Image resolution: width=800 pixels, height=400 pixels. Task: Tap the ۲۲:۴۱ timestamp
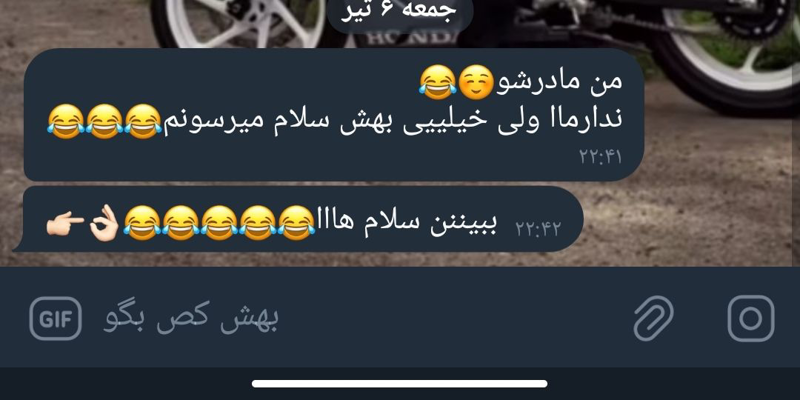click(x=601, y=157)
